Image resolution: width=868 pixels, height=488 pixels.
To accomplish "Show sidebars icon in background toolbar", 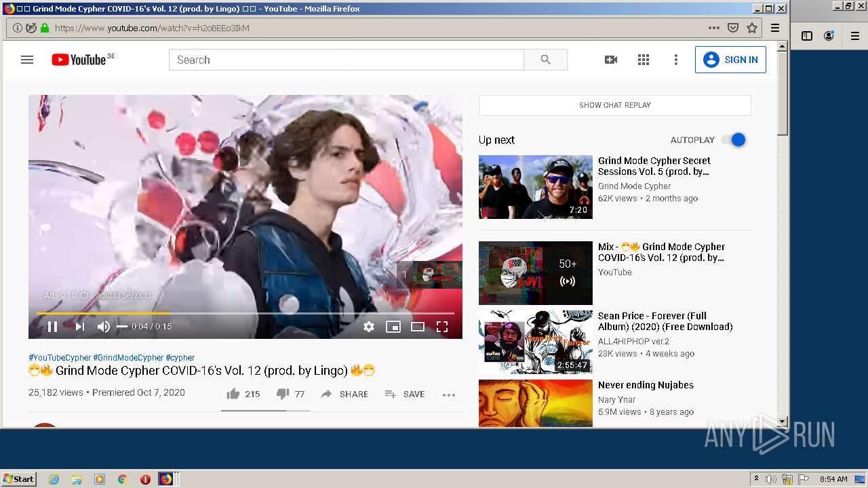I will 807,36.
